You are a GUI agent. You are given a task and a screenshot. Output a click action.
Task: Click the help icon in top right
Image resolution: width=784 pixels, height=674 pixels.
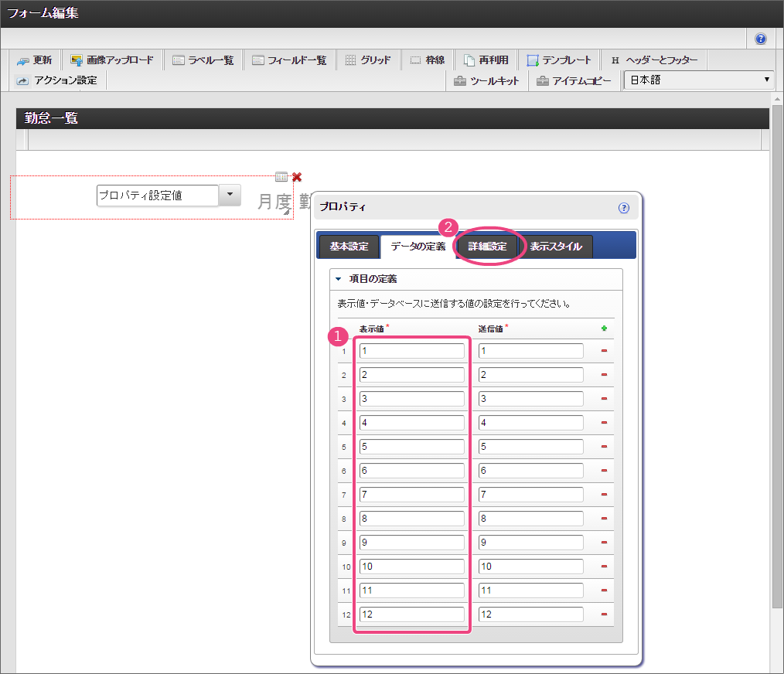click(761, 39)
